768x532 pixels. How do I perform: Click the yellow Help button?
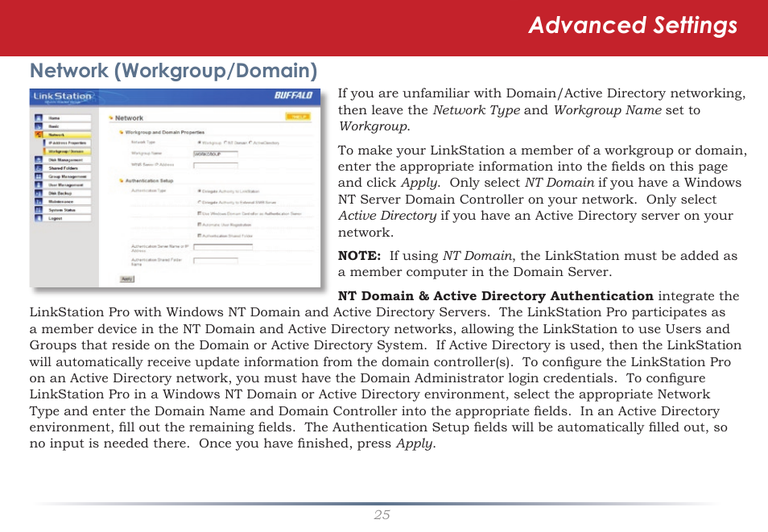click(298, 117)
